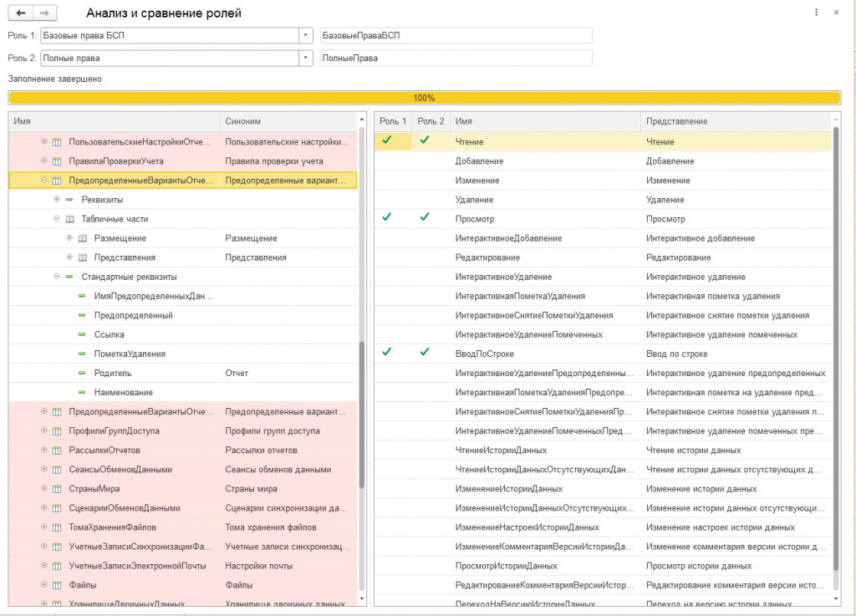Expand the Реквизиты node

click(57, 199)
